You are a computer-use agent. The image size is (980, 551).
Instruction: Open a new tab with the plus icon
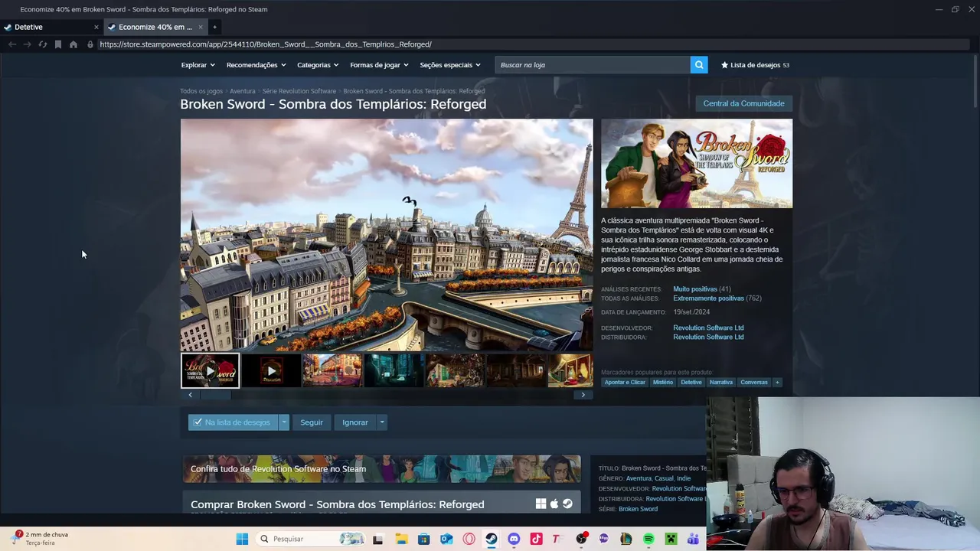point(214,27)
